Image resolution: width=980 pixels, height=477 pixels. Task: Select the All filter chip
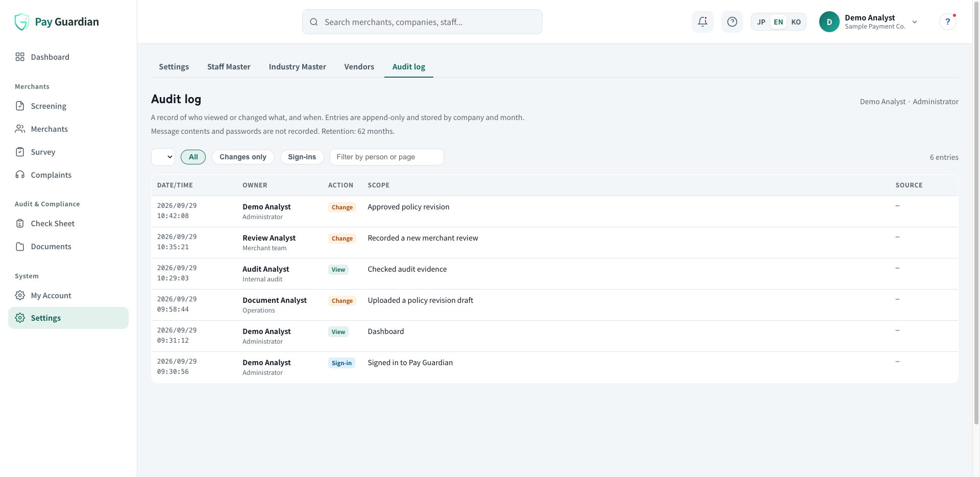tap(193, 157)
